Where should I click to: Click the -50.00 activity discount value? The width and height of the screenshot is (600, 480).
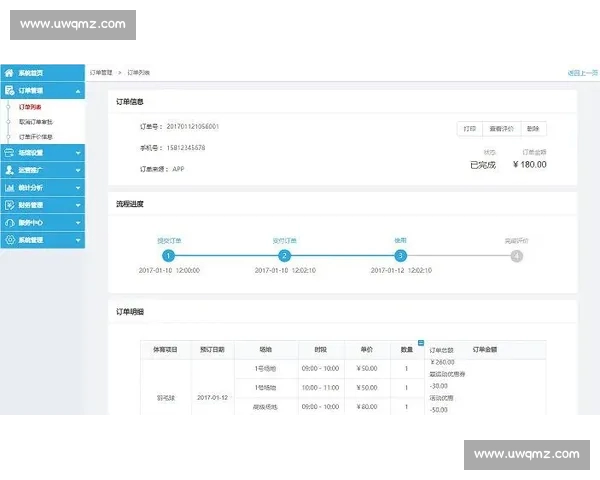(x=439, y=410)
